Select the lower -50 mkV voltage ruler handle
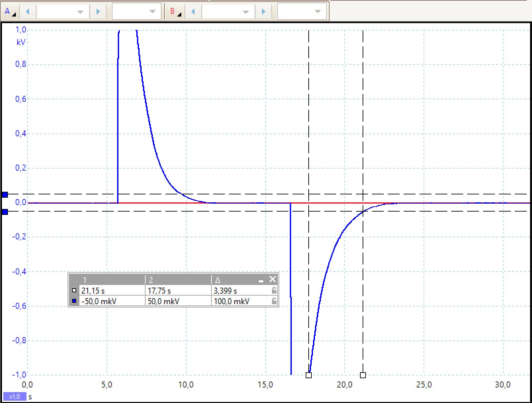 click(5, 212)
